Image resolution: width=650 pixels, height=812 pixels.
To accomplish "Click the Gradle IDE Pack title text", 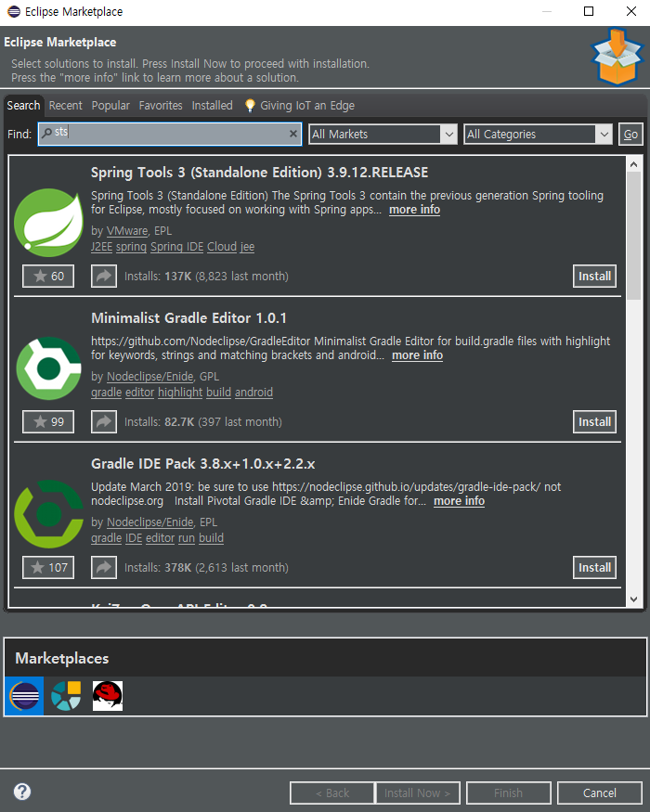I will (x=202, y=463).
